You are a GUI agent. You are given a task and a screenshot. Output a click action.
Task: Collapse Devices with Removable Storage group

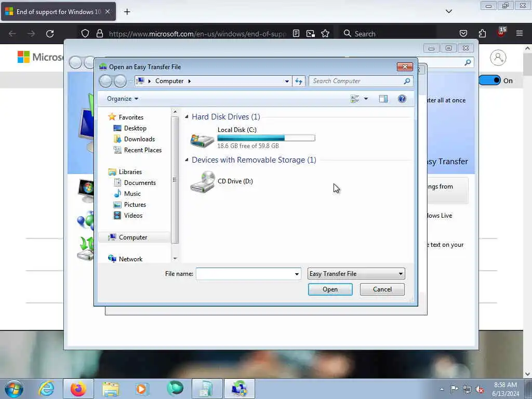click(187, 160)
